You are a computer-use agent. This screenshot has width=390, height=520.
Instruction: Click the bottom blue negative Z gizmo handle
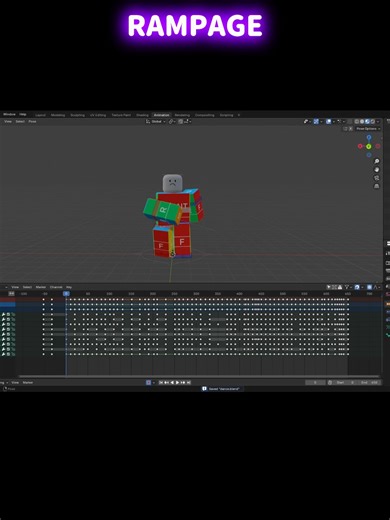[369, 155]
